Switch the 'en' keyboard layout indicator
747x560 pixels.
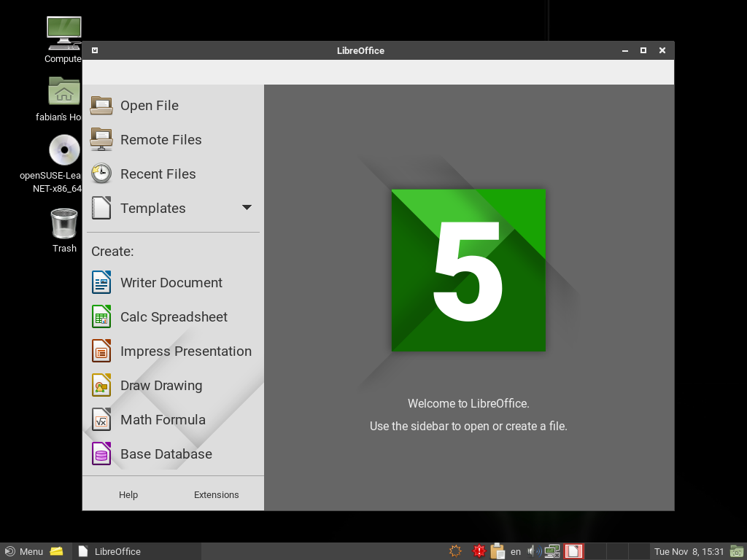tap(516, 552)
